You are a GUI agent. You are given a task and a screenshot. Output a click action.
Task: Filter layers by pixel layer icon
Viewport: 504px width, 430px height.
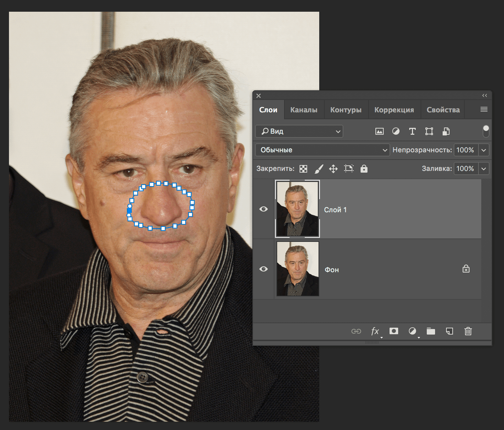tap(379, 131)
